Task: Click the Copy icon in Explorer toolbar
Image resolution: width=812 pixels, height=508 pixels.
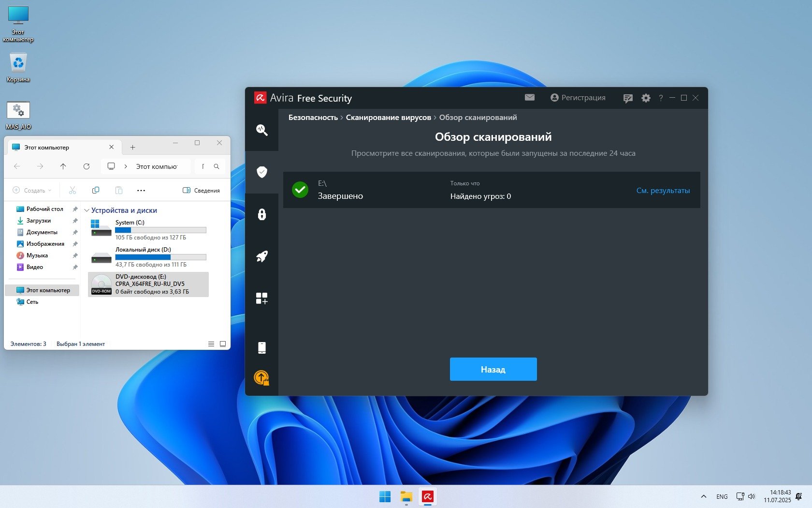Action: pyautogui.click(x=96, y=190)
